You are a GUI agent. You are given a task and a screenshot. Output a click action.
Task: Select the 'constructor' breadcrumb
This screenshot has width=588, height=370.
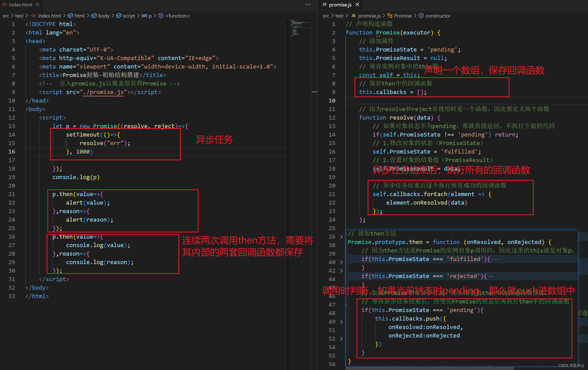[x=438, y=16]
